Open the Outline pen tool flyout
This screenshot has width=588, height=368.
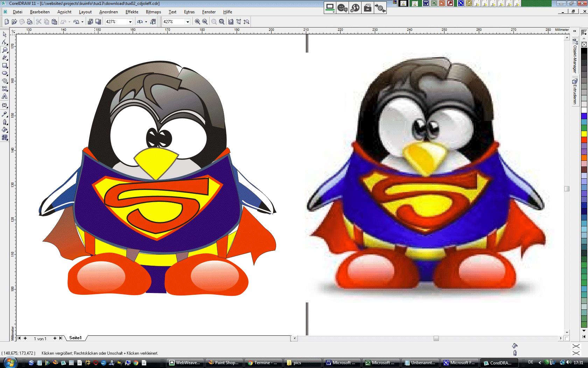5,122
